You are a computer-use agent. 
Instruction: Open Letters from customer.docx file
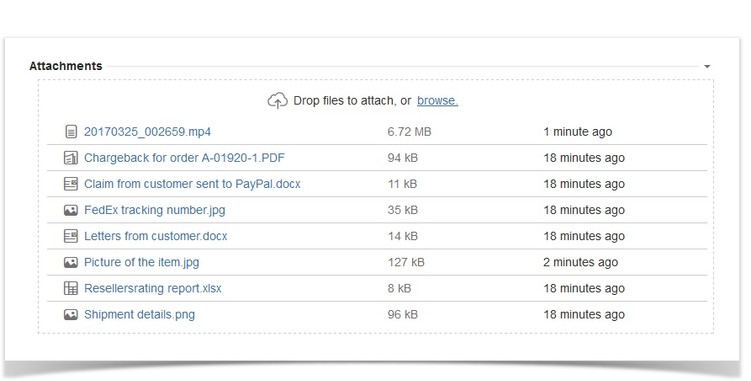(156, 236)
